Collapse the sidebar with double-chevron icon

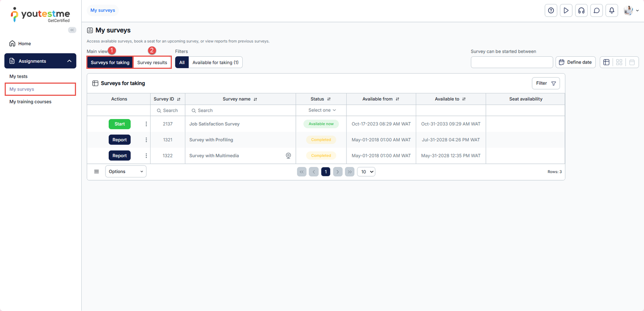[x=72, y=30]
